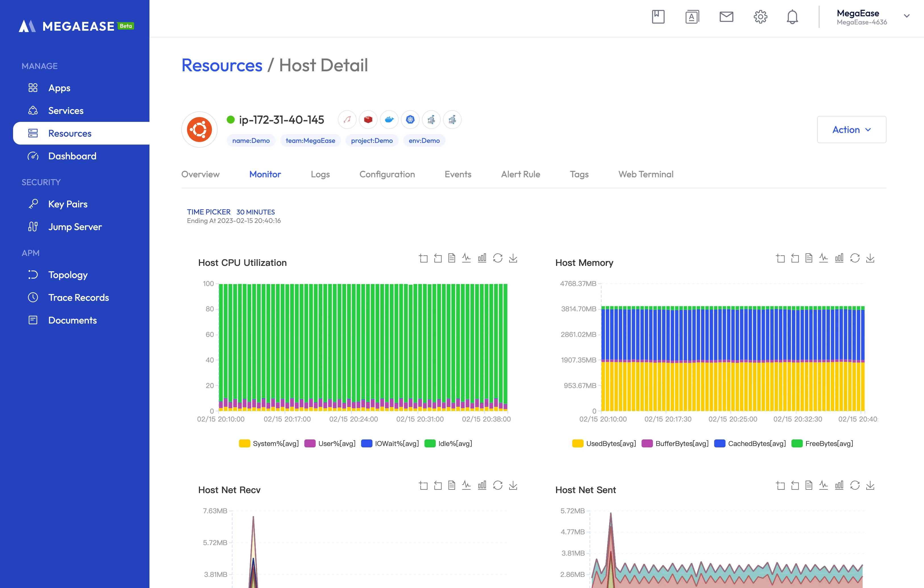Click the name:Demo tag

251,140
